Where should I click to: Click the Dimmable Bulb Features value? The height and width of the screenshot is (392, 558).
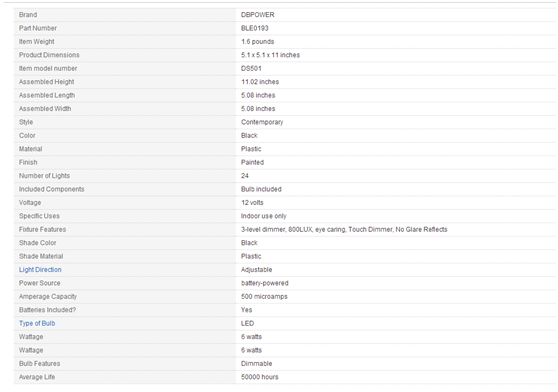click(257, 364)
